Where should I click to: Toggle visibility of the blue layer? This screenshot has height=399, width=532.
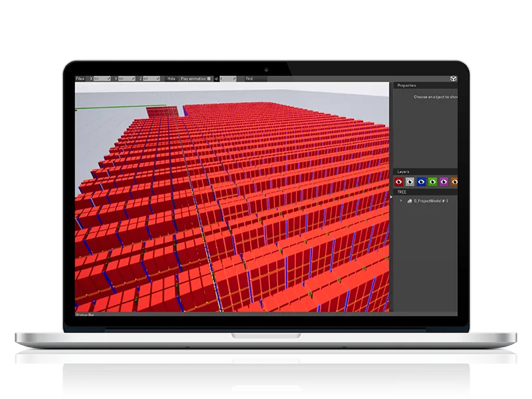pos(421,182)
